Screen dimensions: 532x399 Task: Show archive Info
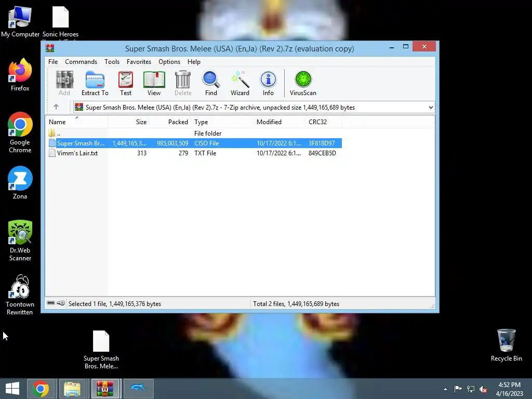point(268,83)
